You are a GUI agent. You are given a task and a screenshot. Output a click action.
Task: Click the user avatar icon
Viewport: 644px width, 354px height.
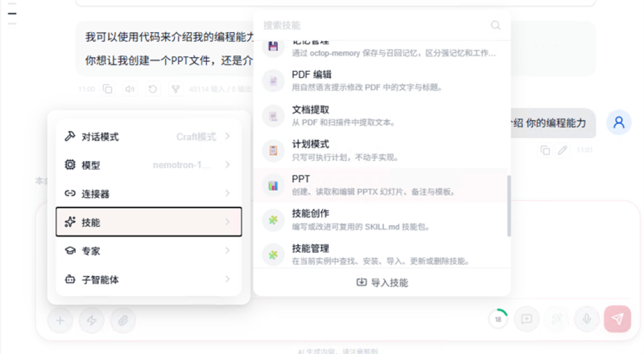[x=619, y=122]
